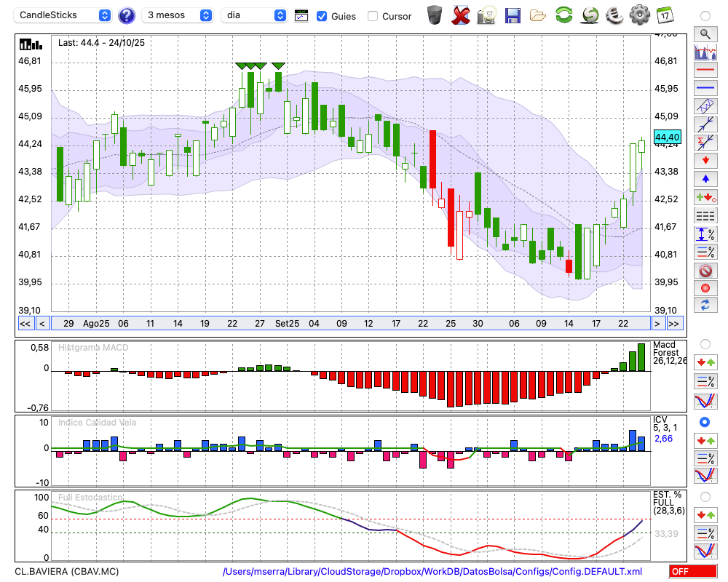The width and height of the screenshot is (728, 582).
Task: Open the CandleSticks chart type dropdown
Action: (63, 15)
